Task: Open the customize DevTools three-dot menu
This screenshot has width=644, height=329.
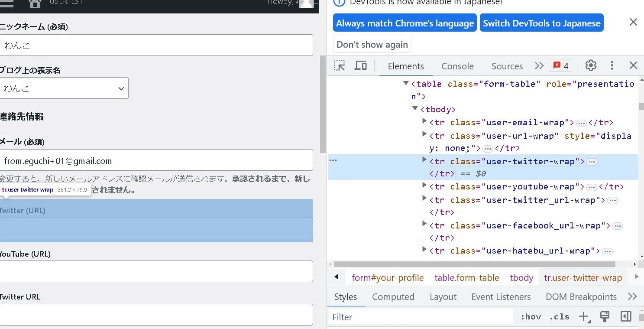Action: point(612,65)
